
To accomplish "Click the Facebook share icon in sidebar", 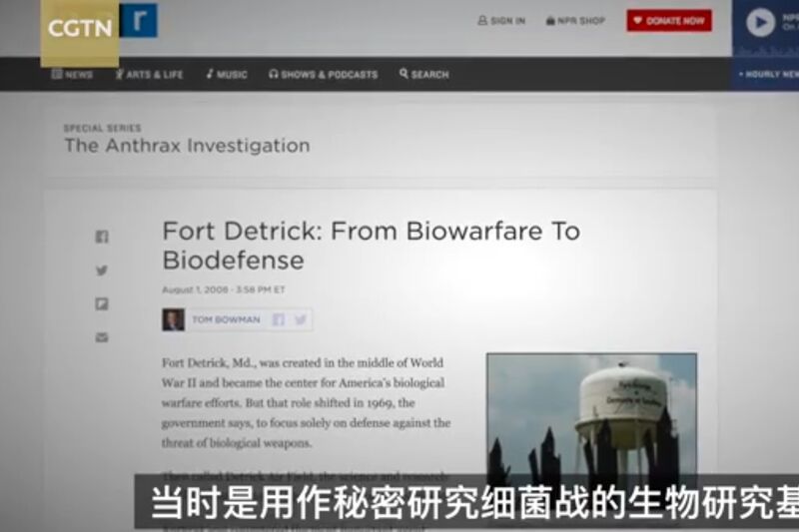I will [102, 237].
